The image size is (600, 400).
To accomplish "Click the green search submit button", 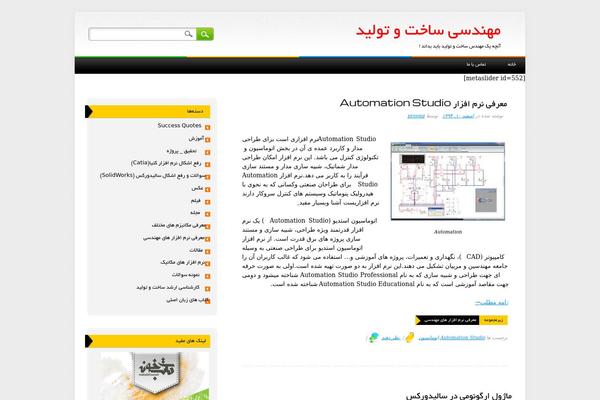I will [205, 34].
